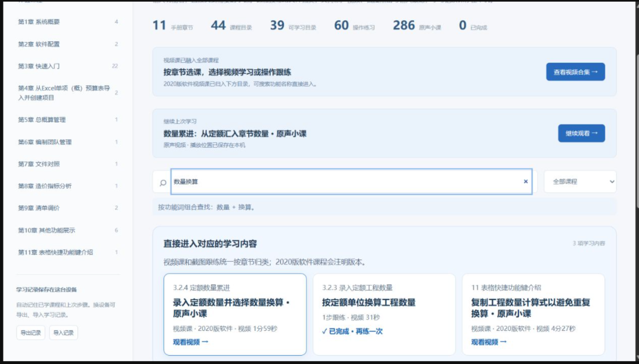Open chapter 第3章 快速入门

pyautogui.click(x=67, y=66)
